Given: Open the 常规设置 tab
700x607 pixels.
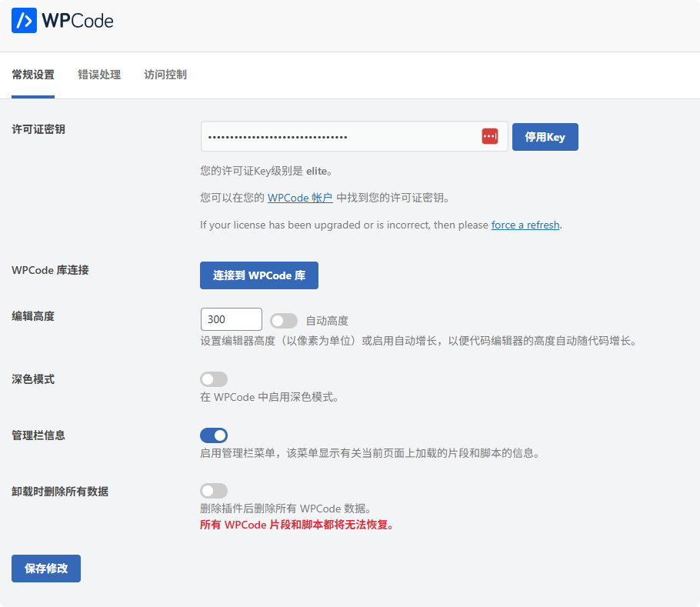Looking at the screenshot, I should coord(33,75).
